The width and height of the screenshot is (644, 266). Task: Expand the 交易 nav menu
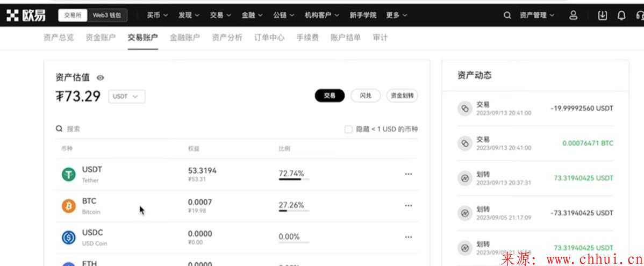pos(220,15)
